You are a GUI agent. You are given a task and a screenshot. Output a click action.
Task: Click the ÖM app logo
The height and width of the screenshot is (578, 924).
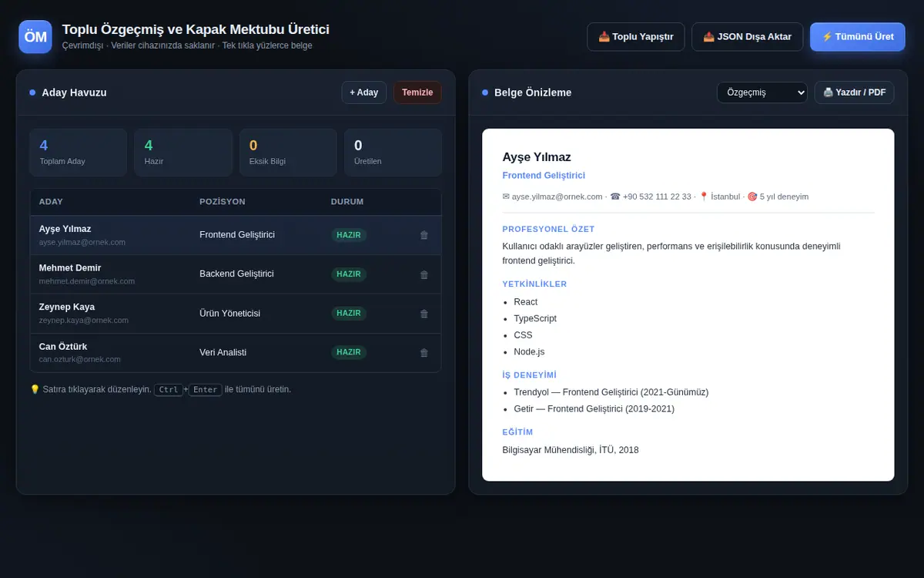point(35,37)
